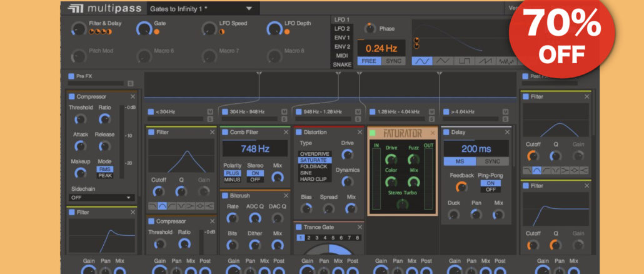The height and width of the screenshot is (274, 644).
Task: Click the 200 ms Delay time field
Action: tap(476, 149)
